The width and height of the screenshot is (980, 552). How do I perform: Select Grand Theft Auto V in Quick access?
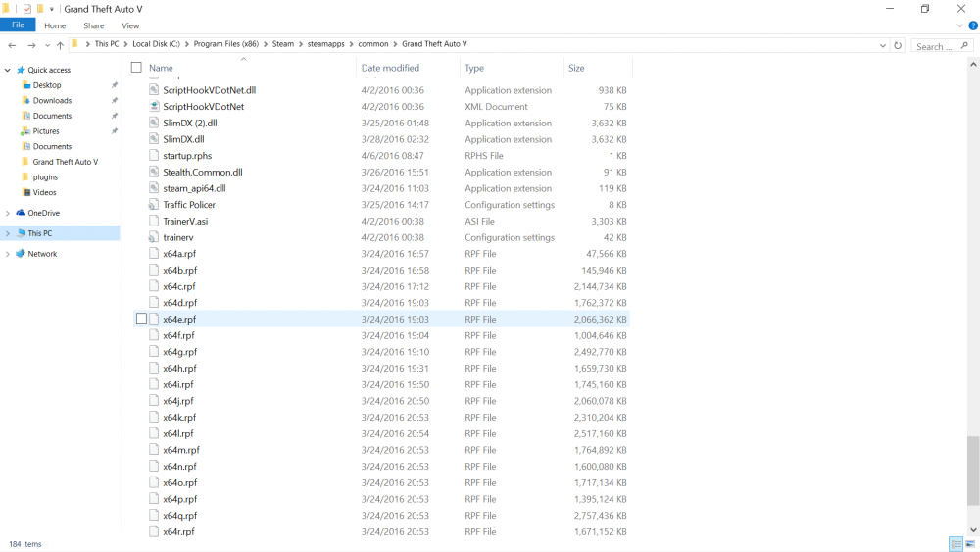65,162
